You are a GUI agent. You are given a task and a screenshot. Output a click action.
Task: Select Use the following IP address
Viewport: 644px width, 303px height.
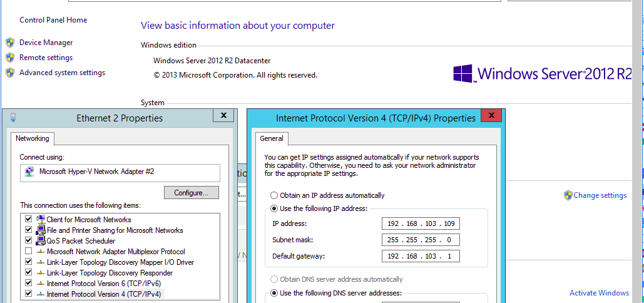click(x=274, y=208)
